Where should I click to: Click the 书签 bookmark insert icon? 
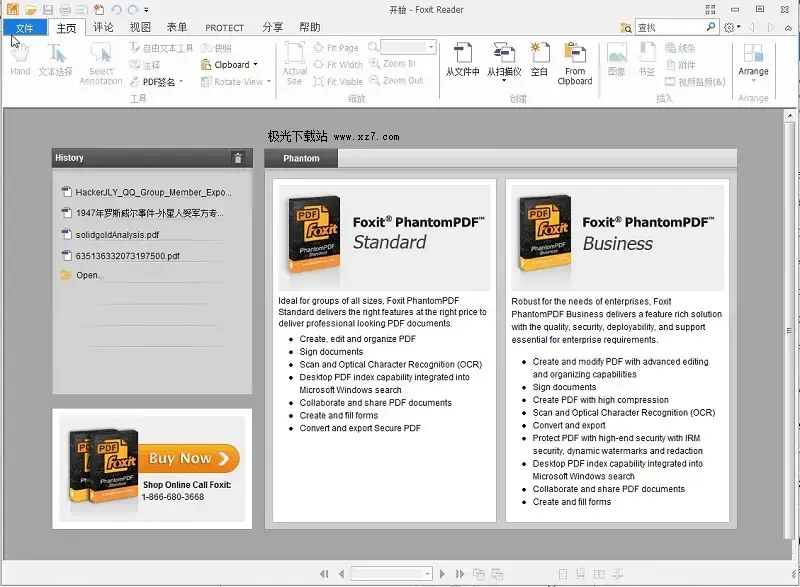click(x=646, y=60)
